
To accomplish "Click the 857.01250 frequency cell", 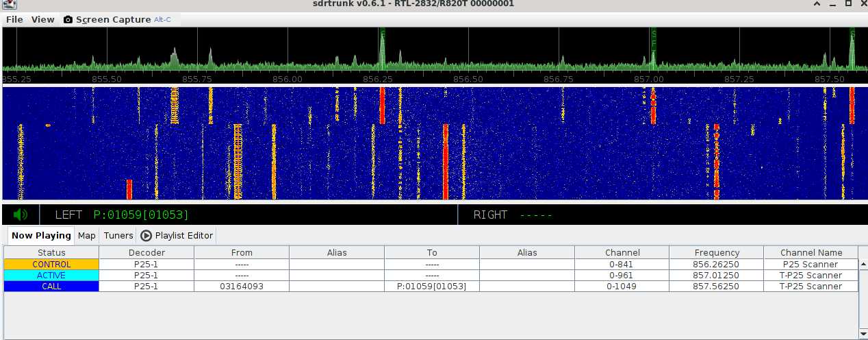I will click(x=717, y=276).
